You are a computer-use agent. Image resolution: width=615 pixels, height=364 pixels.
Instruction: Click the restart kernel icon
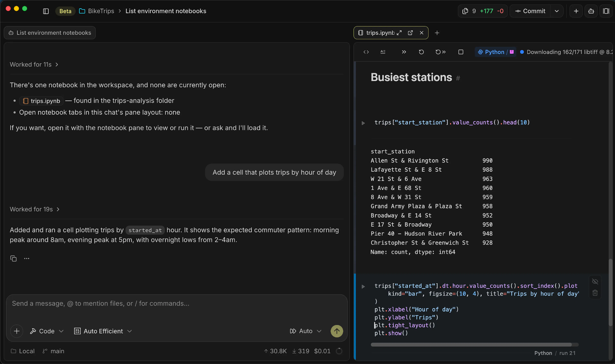coord(421,52)
